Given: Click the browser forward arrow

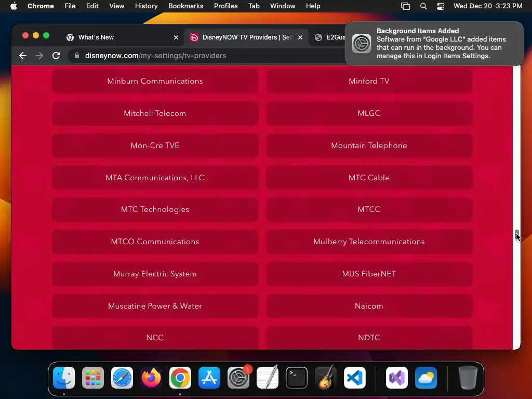Looking at the screenshot, I should coord(39,56).
